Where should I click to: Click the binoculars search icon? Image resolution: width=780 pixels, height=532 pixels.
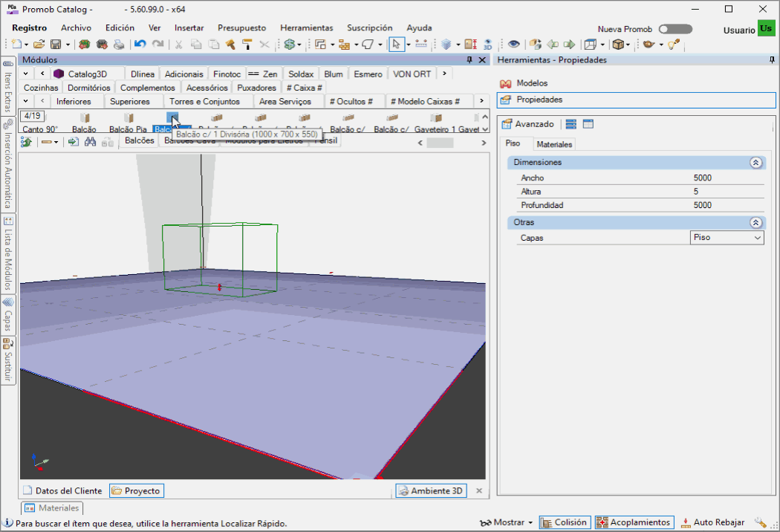(x=90, y=143)
